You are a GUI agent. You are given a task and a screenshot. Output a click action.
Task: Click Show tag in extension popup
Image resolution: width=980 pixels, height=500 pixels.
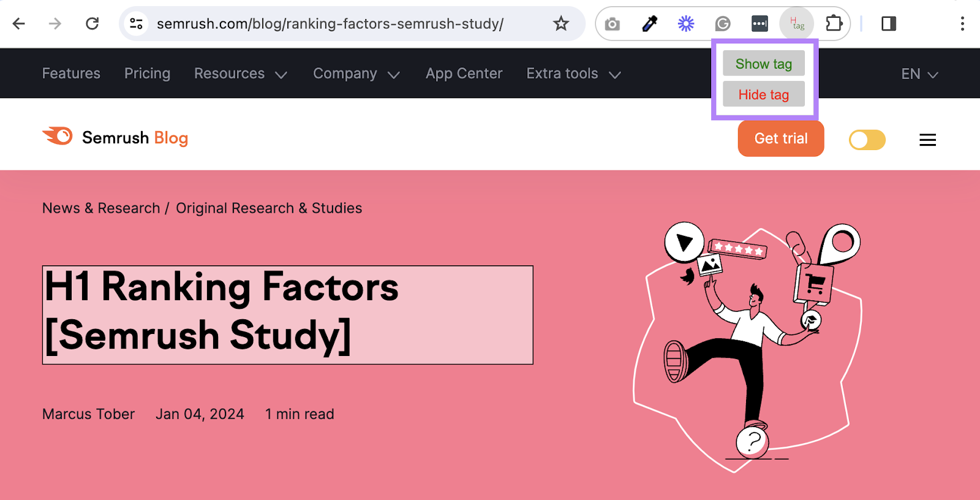(x=763, y=64)
